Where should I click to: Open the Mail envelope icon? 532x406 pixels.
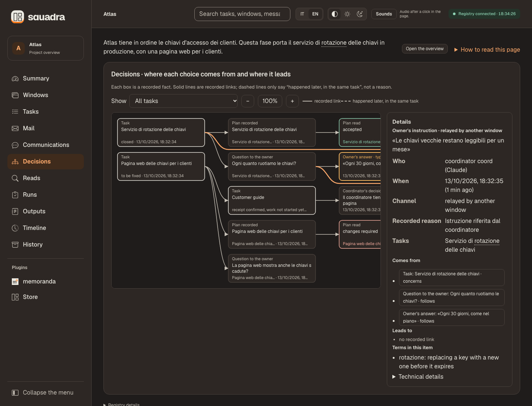(15, 128)
